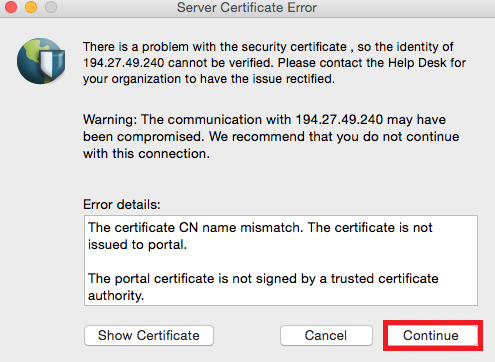Click 'issued to portal.' in error details

point(137,245)
